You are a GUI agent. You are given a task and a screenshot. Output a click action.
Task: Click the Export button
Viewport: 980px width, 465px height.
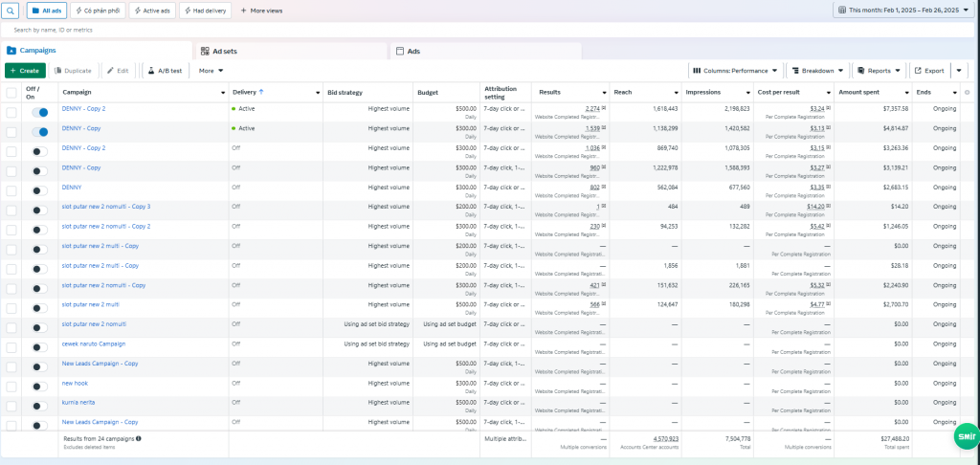tap(928, 71)
